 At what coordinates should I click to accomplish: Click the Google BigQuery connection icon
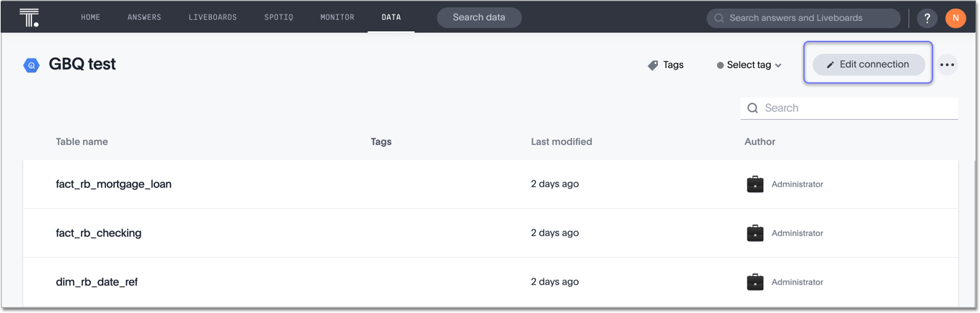(31, 65)
